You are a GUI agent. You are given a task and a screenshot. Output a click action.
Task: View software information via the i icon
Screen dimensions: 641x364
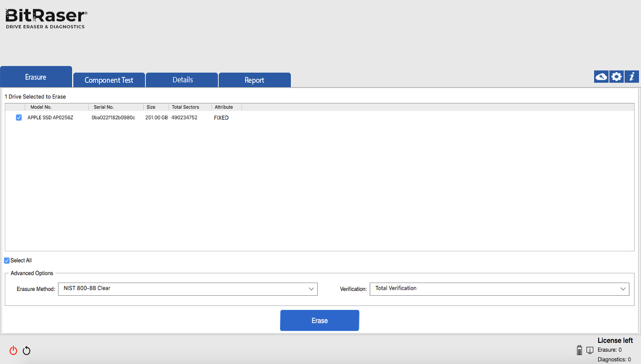coord(631,76)
